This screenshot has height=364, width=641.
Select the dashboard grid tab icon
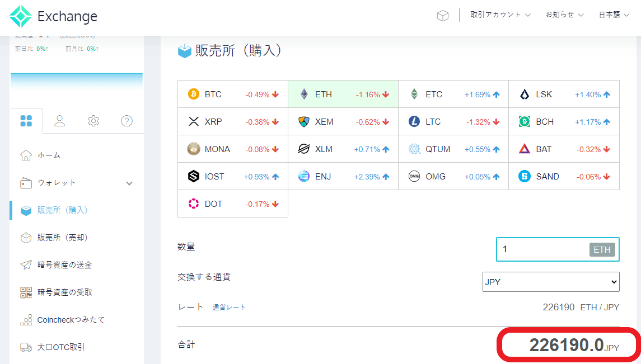pos(26,121)
